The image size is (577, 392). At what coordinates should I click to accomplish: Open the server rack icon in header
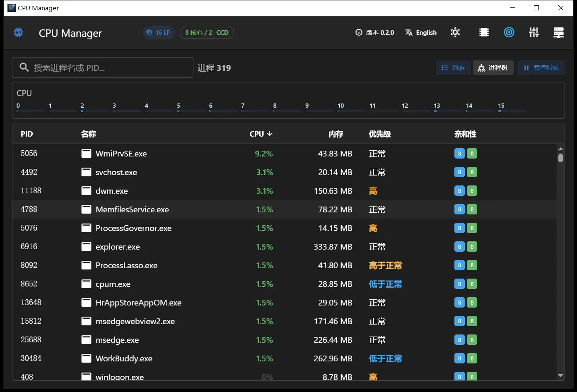[x=559, y=32]
